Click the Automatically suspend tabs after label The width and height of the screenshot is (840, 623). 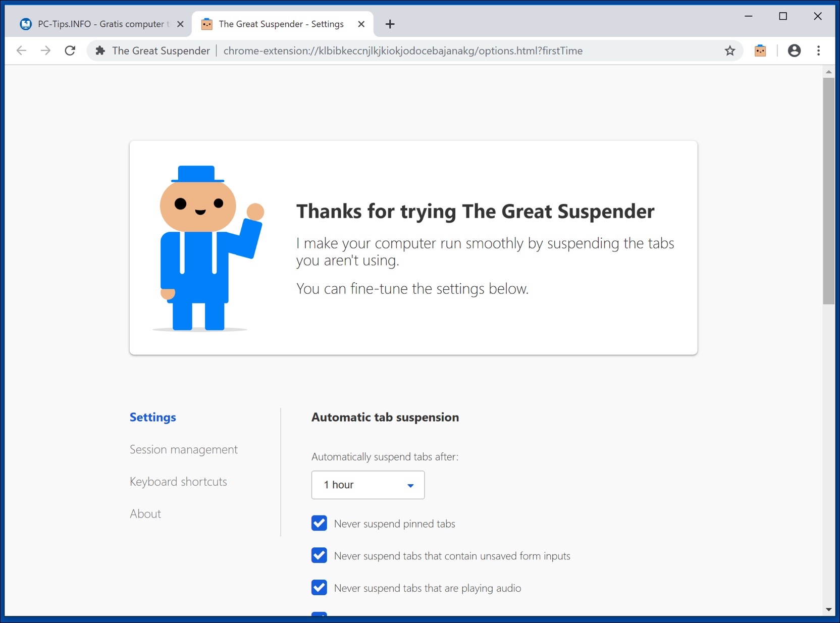(x=385, y=457)
